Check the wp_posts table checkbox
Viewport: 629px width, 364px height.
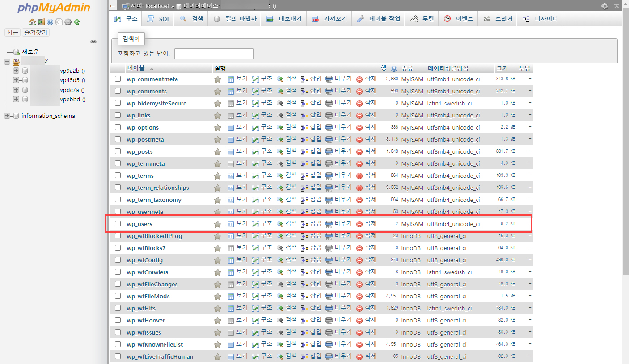click(x=118, y=151)
